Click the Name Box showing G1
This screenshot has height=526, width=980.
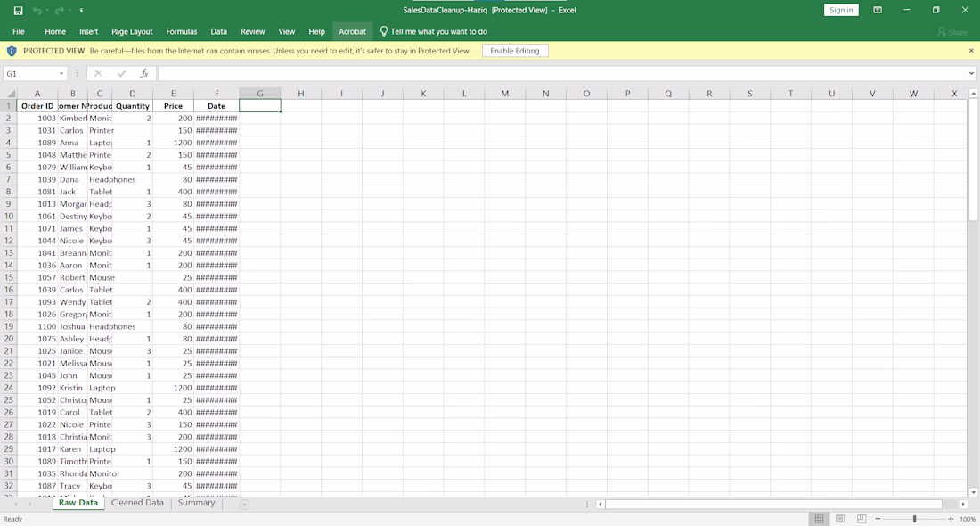click(30, 74)
